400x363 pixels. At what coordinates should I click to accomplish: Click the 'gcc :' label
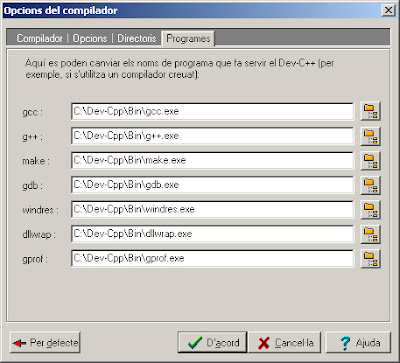[x=32, y=112]
